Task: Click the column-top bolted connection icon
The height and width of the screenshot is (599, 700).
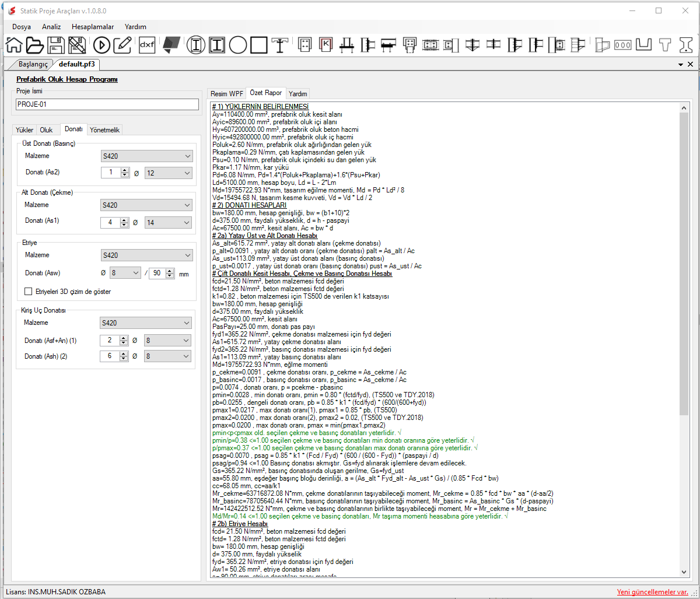Action: 409,44
